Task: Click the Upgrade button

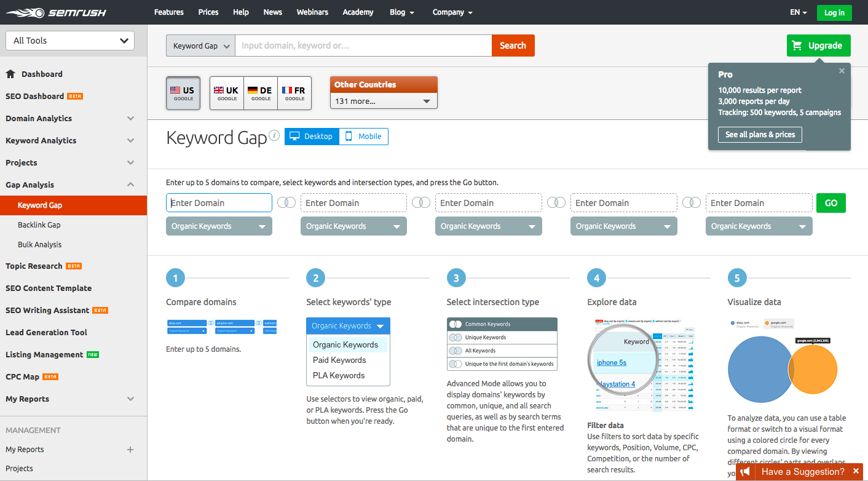Action: pos(818,46)
